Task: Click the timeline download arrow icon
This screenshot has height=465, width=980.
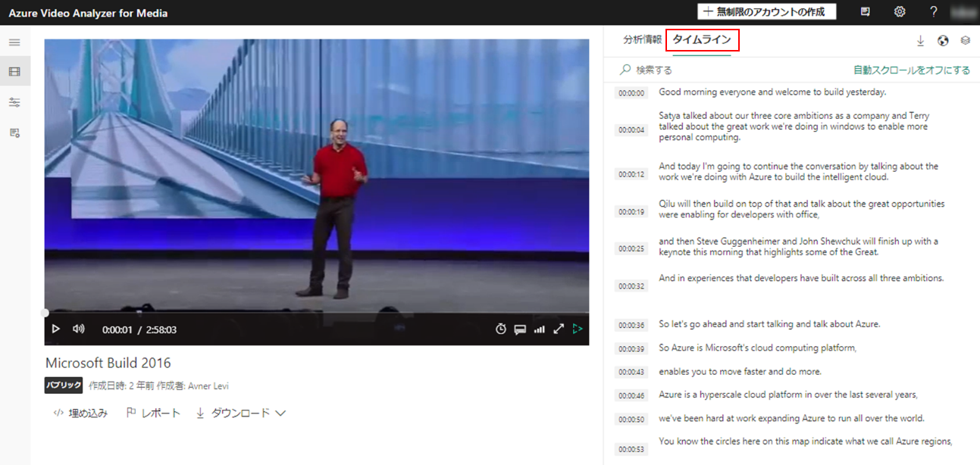Action: point(921,41)
